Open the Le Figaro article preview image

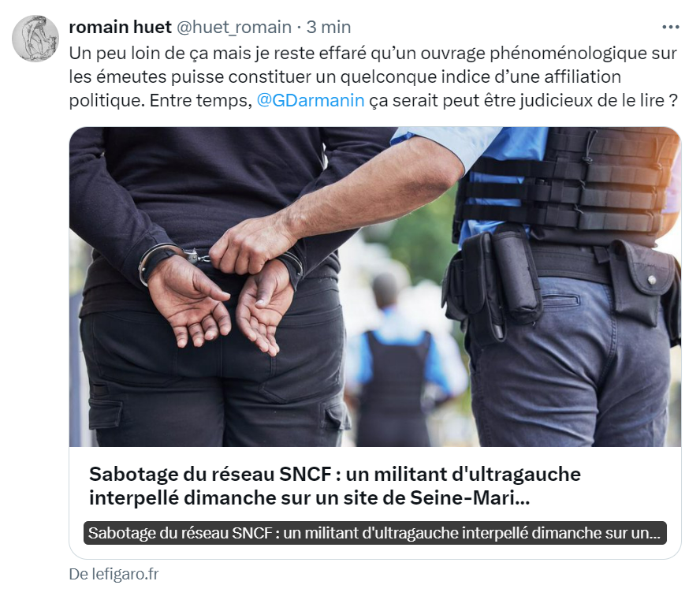point(375,287)
